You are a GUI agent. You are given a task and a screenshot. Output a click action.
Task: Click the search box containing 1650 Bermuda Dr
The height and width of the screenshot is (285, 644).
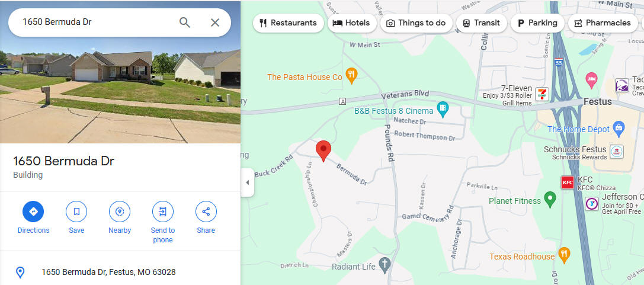pyautogui.click(x=94, y=23)
